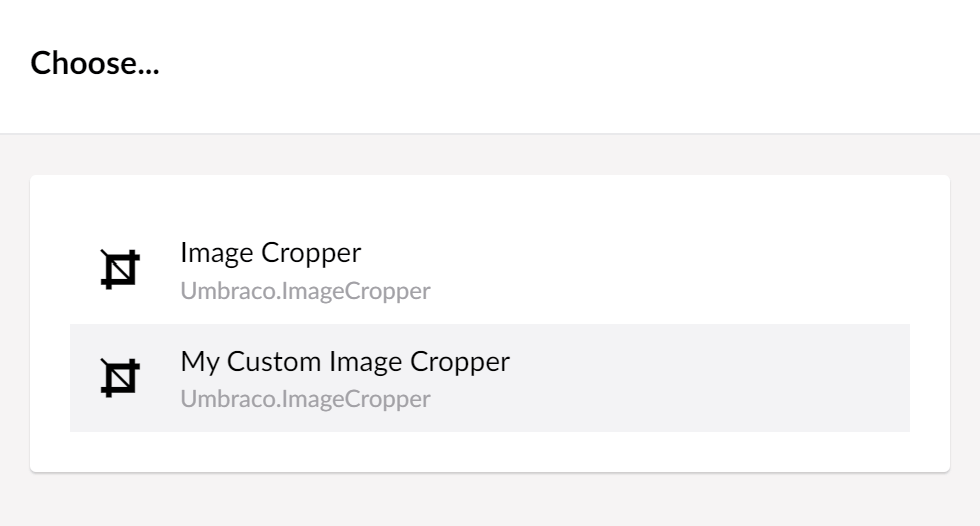Click the Image Cropper crop icon
This screenshot has height=526, width=980.
point(120,270)
